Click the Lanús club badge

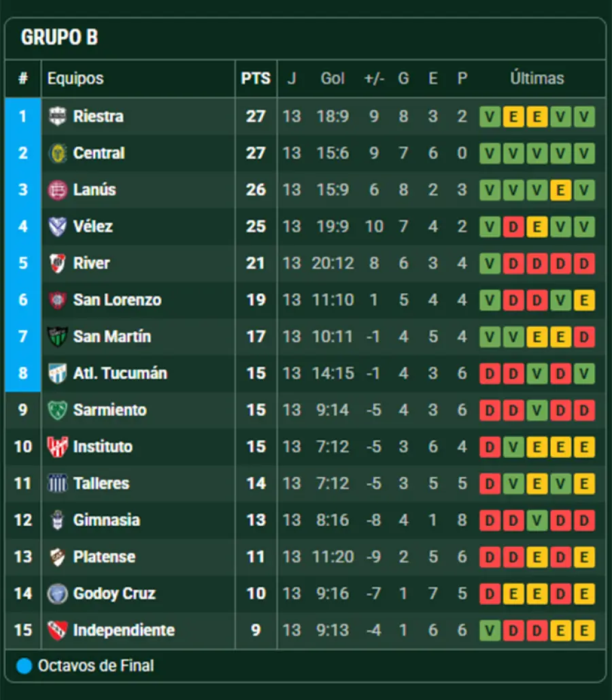point(58,190)
